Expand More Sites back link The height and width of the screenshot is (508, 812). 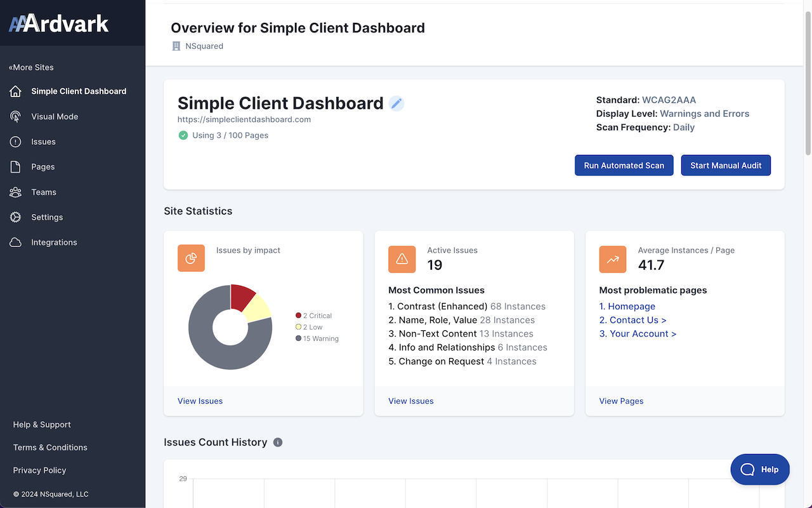click(31, 67)
